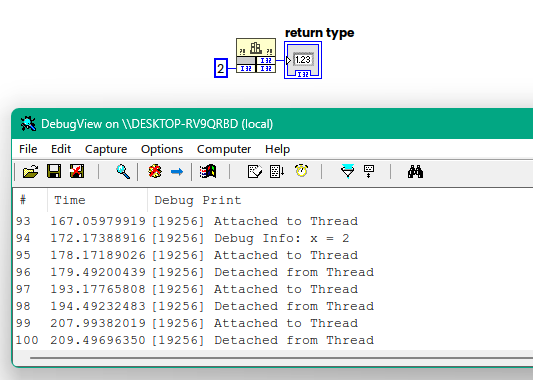Click the Save floppy disk icon
Image resolution: width=533 pixels, height=380 pixels.
(x=54, y=171)
